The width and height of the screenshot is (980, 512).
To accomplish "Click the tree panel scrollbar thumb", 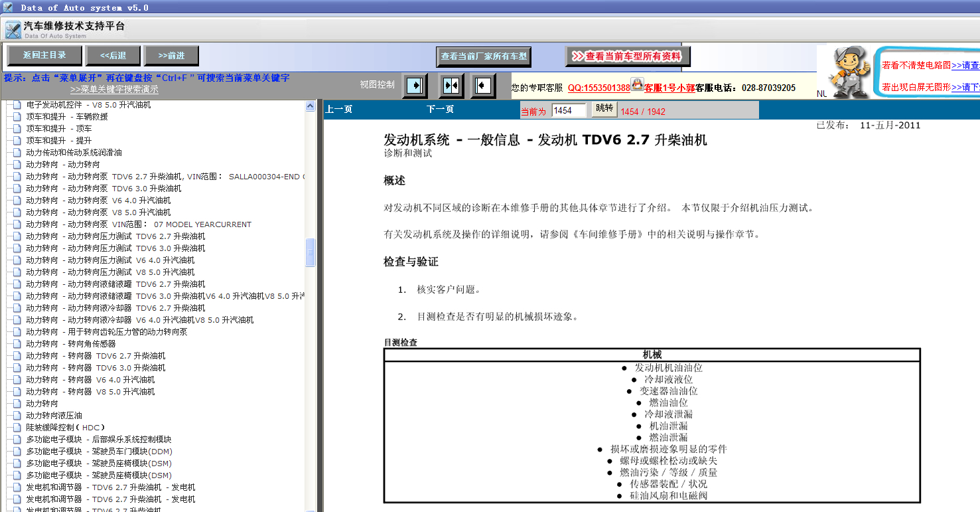I will coord(311,252).
